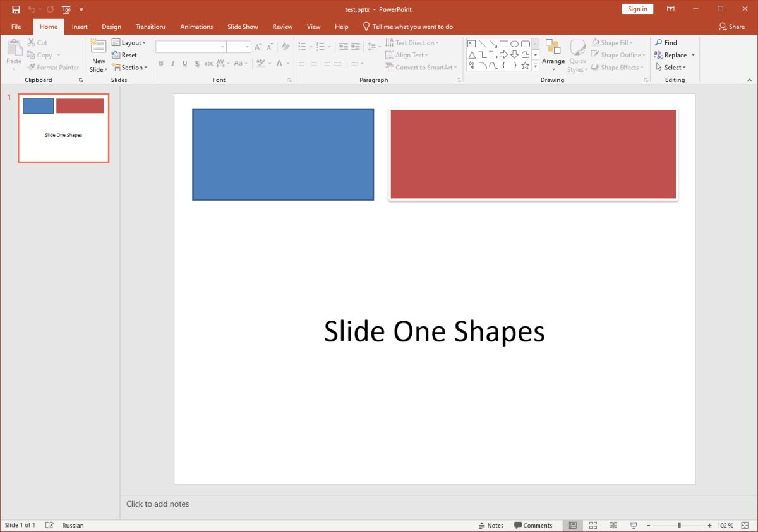Image resolution: width=758 pixels, height=532 pixels.
Task: Open the Section dropdown
Action: [129, 68]
